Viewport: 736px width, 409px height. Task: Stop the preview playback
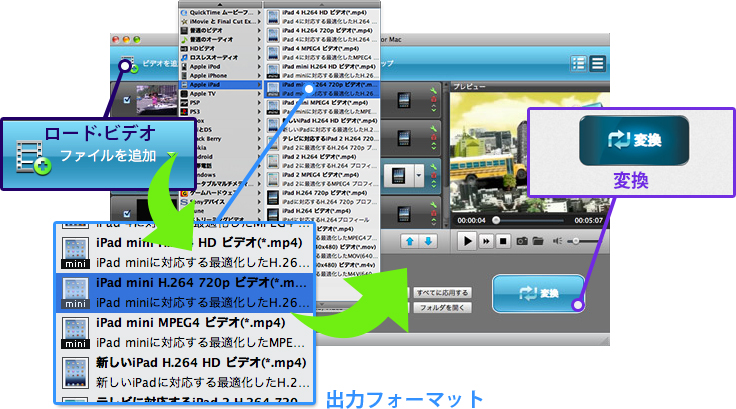point(503,241)
